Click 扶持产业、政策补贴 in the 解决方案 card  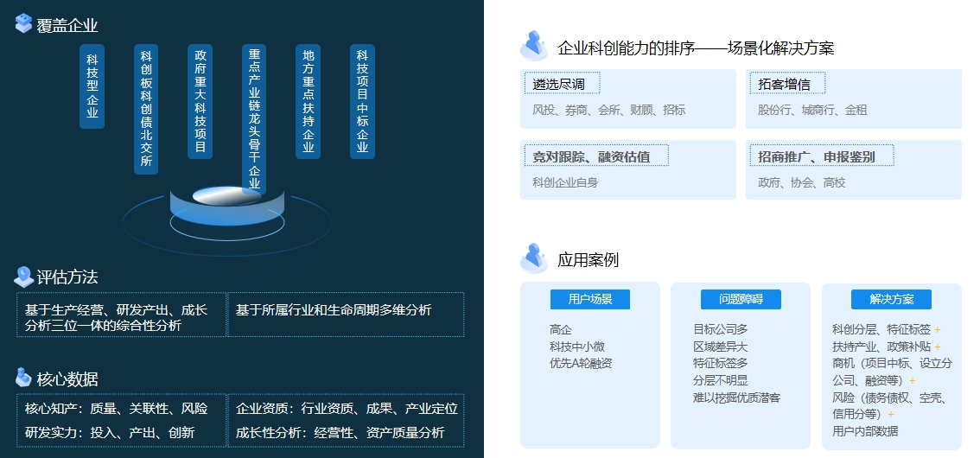tap(881, 347)
